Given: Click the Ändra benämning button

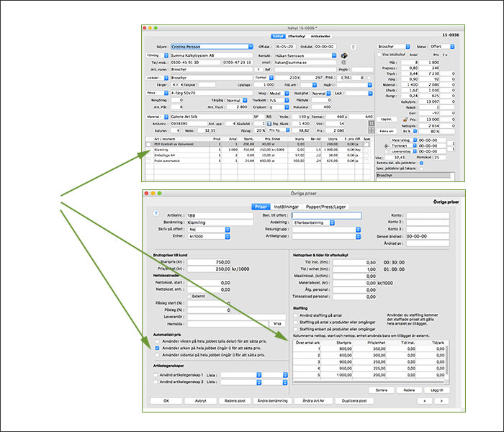Looking at the screenshot, I should click(x=273, y=401).
